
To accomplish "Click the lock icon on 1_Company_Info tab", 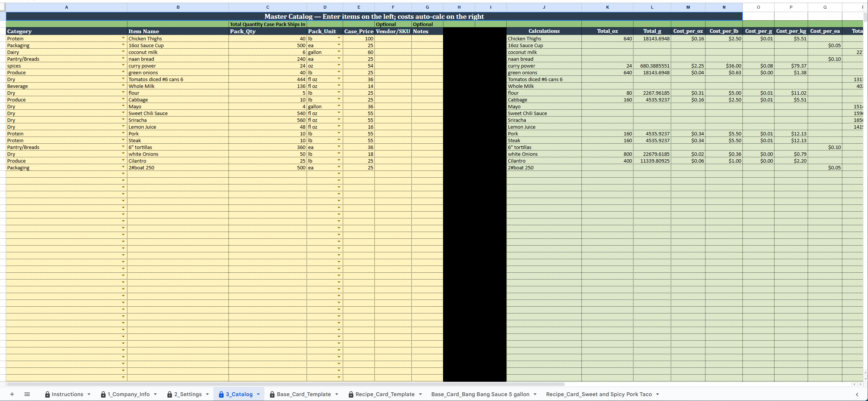I will [x=103, y=394].
